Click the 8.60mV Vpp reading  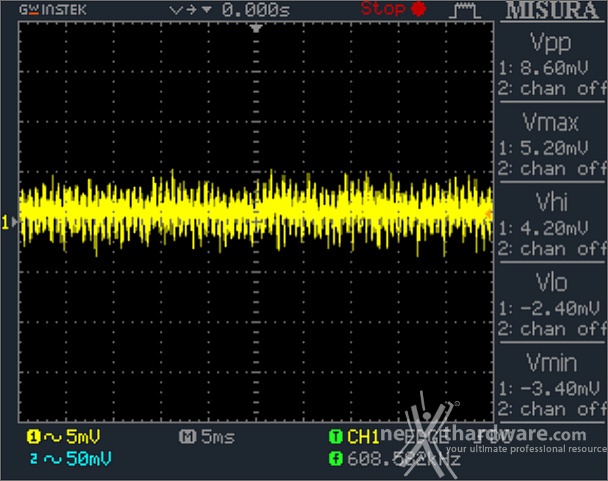click(554, 68)
